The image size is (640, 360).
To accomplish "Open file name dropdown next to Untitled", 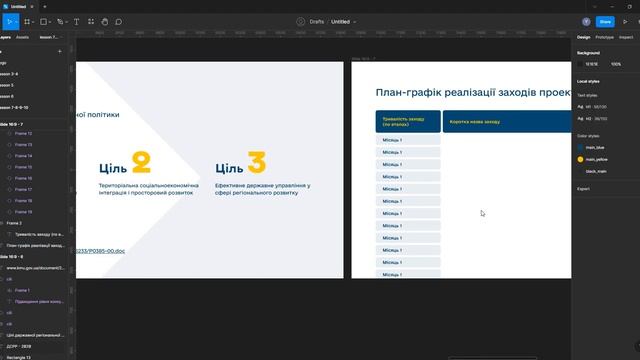I will tap(354, 22).
